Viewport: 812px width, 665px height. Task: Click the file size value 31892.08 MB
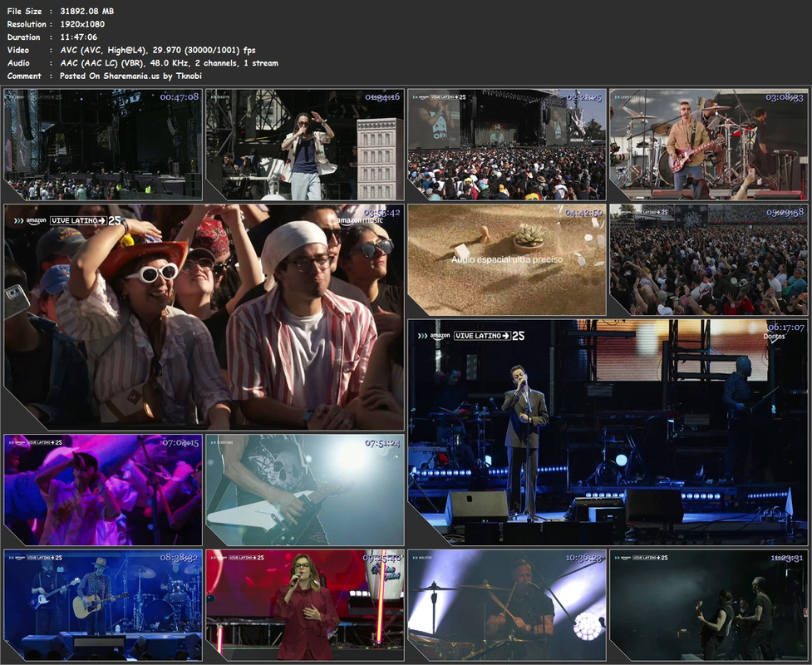[87, 11]
